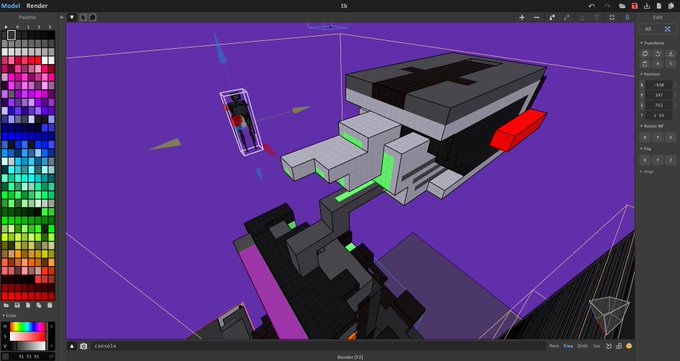Click Flip Z button

[x=670, y=161]
